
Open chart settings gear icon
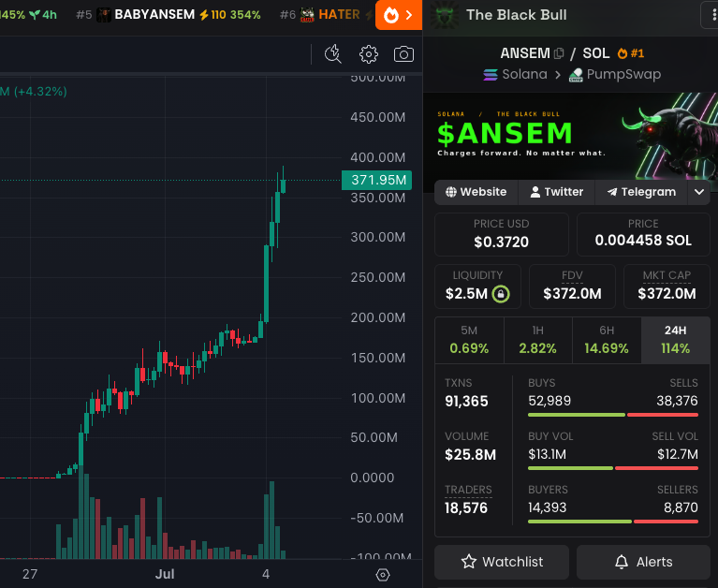[x=369, y=54]
